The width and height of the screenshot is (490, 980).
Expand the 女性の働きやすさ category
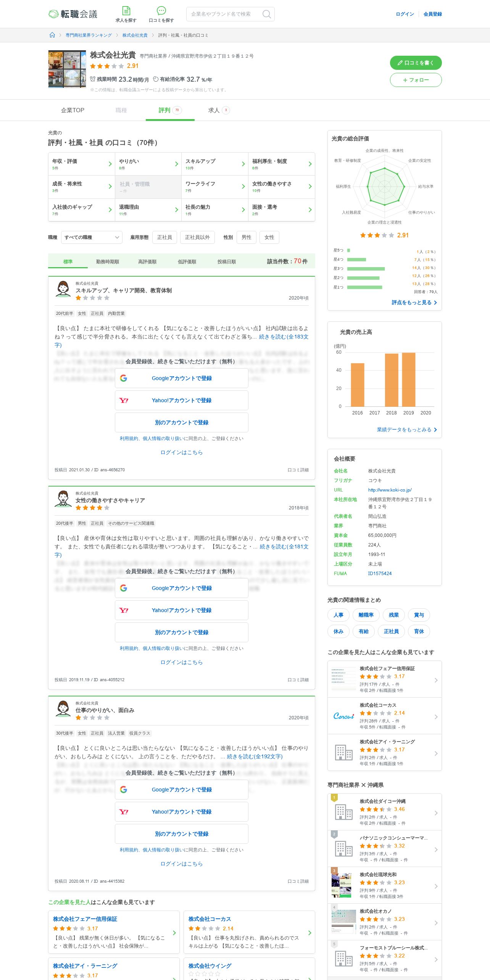[282, 187]
